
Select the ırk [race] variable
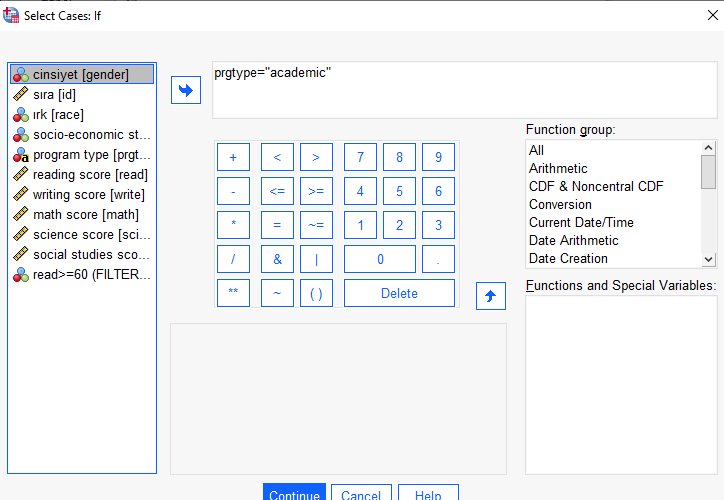point(82,114)
